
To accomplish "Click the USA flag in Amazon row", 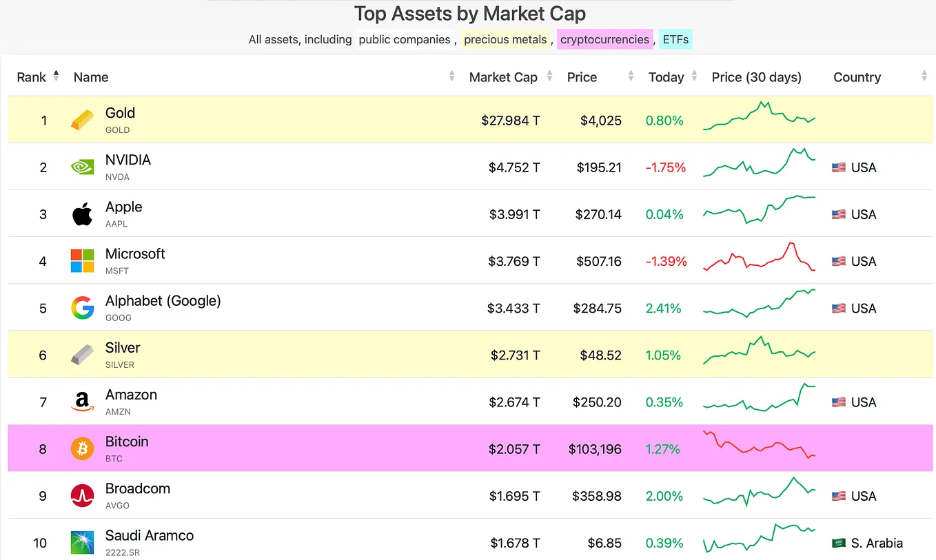I will click(x=839, y=402).
